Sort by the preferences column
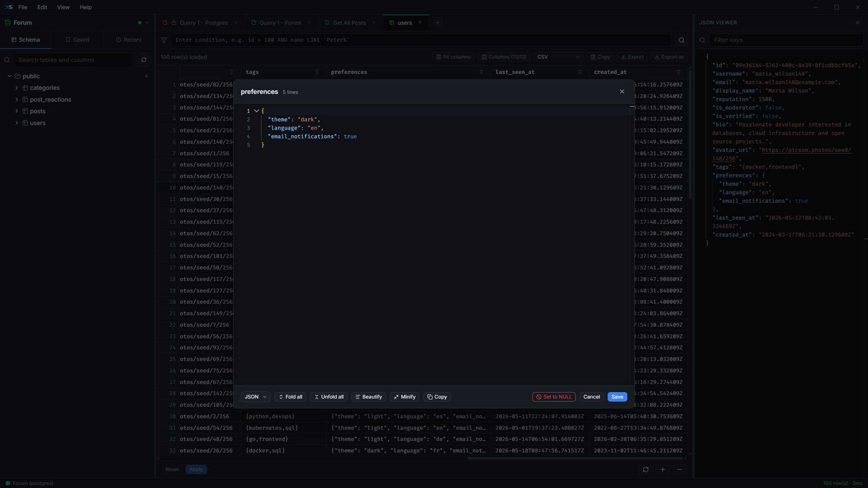 481,72
